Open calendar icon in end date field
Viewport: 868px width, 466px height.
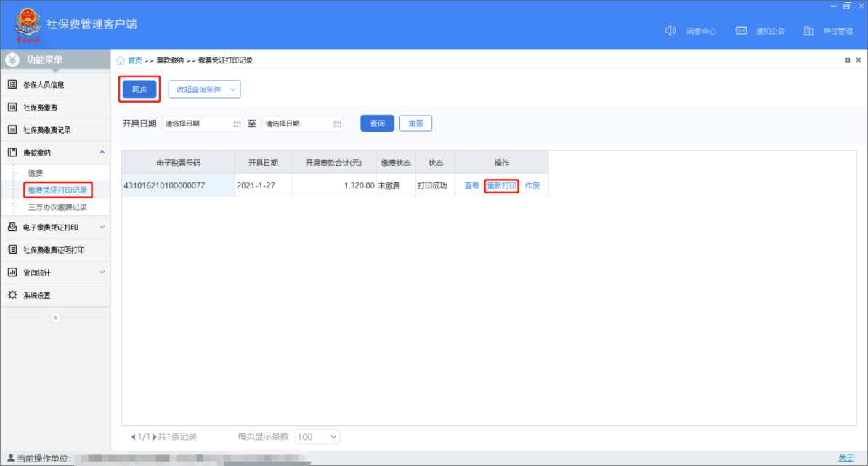point(337,124)
